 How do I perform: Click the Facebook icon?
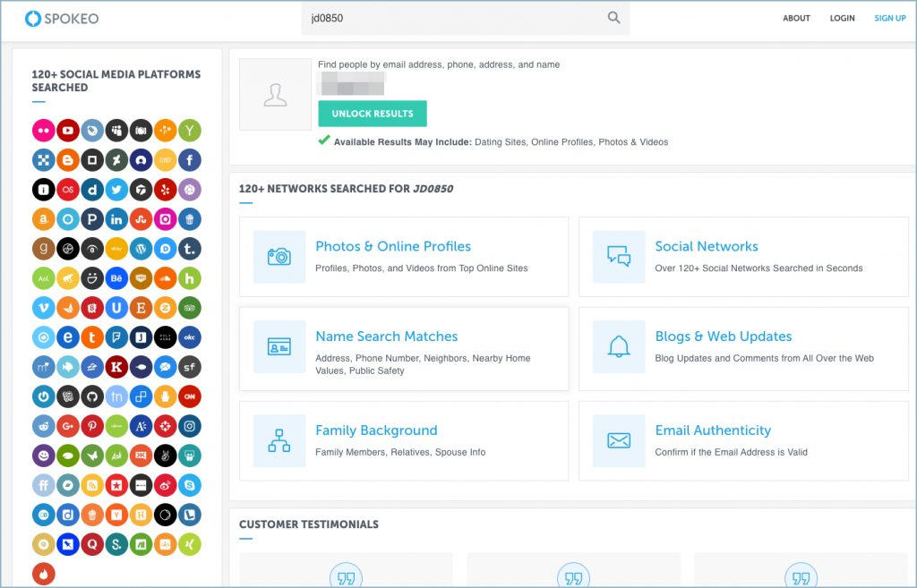[x=190, y=159]
